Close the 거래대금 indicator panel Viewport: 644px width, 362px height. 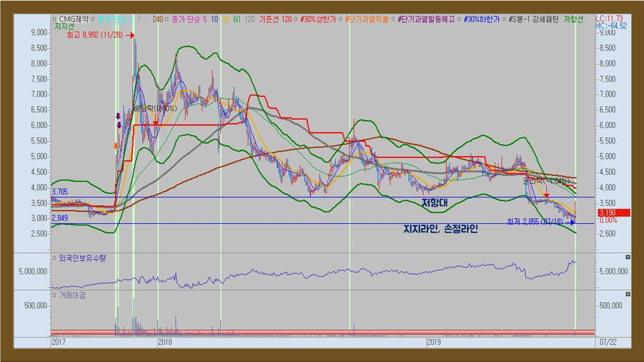[627, 294]
